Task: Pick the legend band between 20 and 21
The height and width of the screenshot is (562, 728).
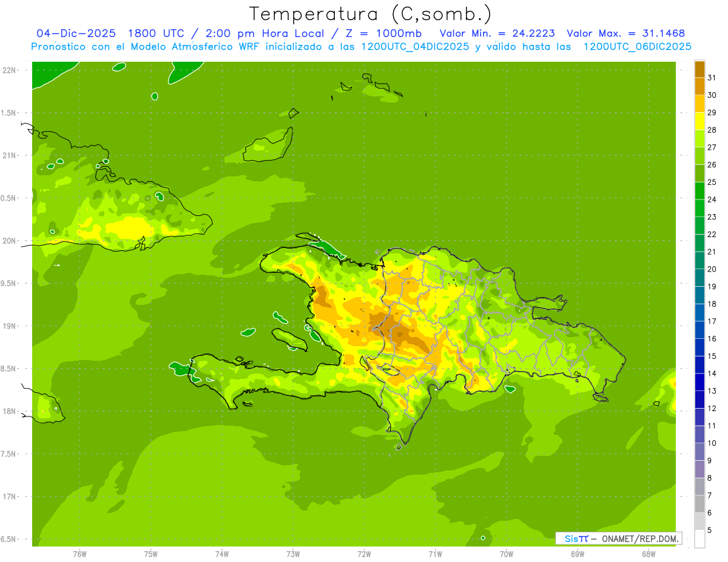Action: (x=699, y=261)
